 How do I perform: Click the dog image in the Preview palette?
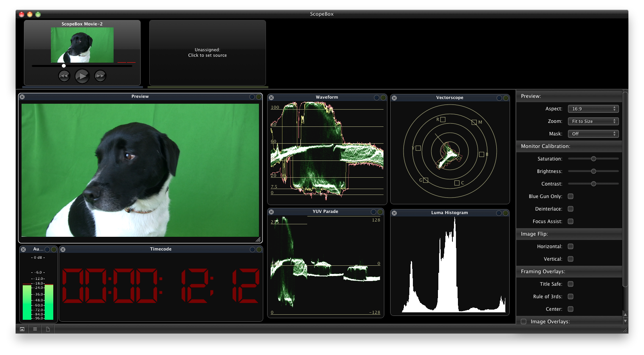click(x=140, y=170)
